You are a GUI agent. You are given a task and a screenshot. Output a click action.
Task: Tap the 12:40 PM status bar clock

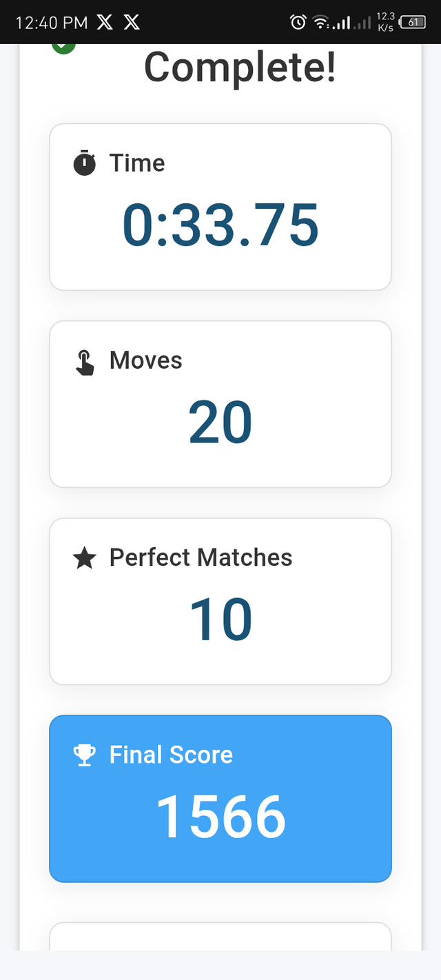[52, 23]
